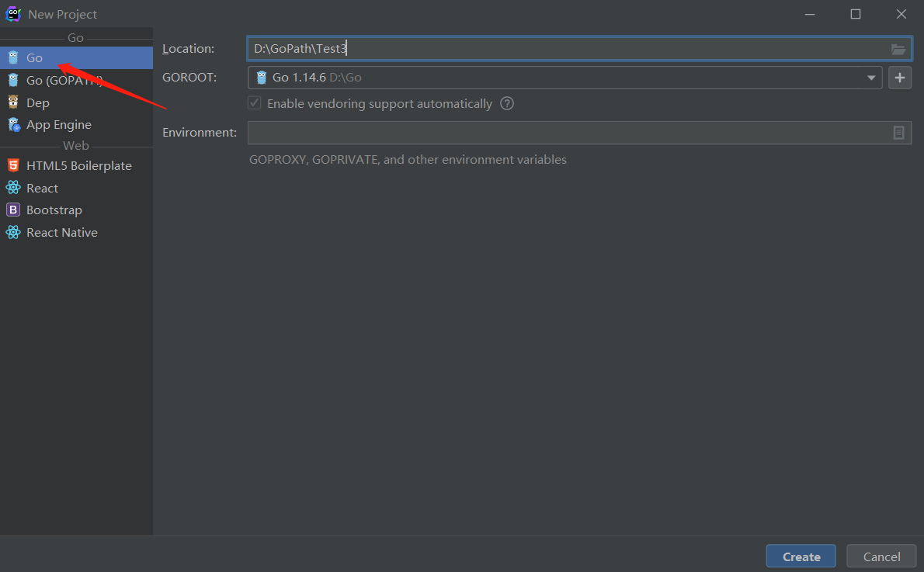The width and height of the screenshot is (924, 572).
Task: Toggle Enable vendoring support automatically checkbox
Action: (x=255, y=103)
